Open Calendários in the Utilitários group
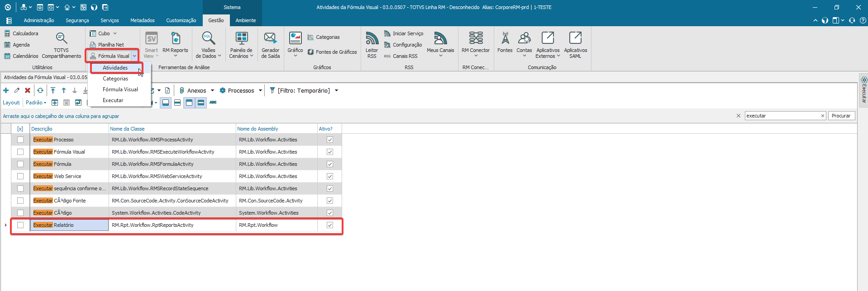Screen dimensions: 868x291 pyautogui.click(x=21, y=56)
